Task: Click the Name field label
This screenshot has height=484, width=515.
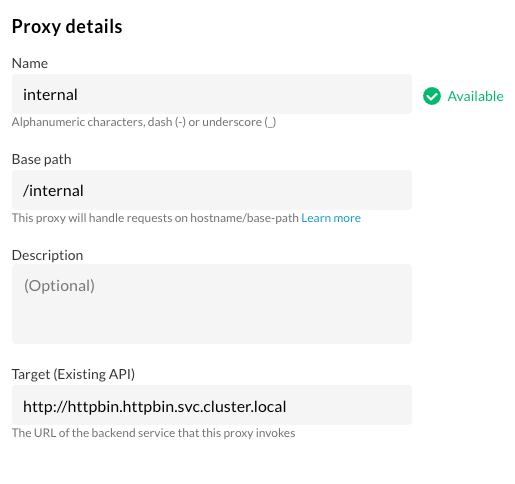Action: (30, 63)
